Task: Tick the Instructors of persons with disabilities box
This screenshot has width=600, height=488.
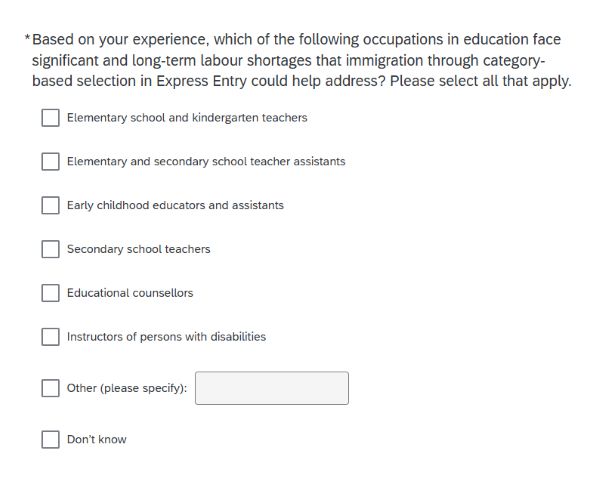Action: tap(51, 337)
